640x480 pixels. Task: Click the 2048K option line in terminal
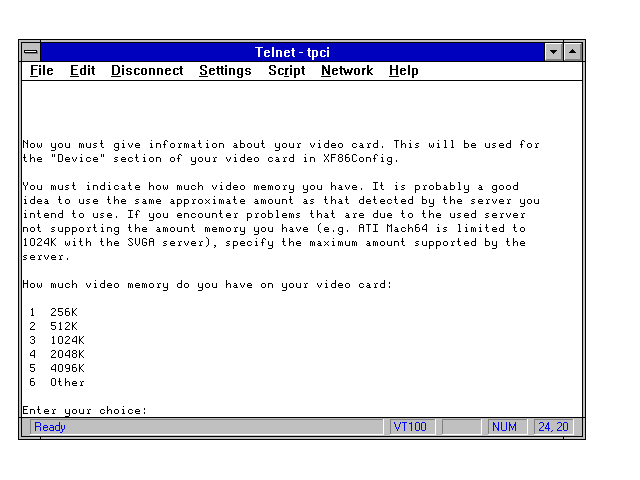pos(66,354)
